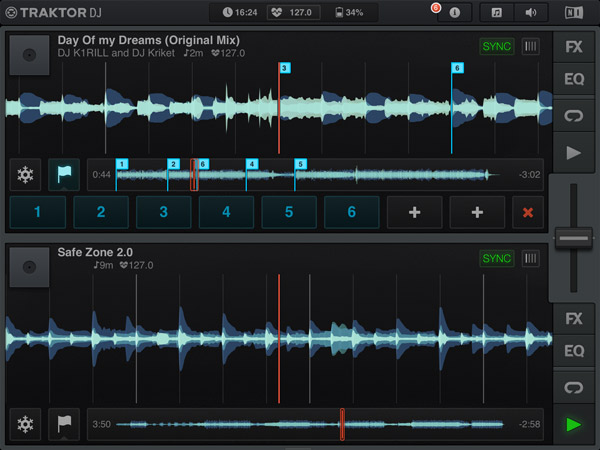Toggle cue points flag on Safe Zone deck
Image resolution: width=600 pixels, height=450 pixels.
[64, 424]
